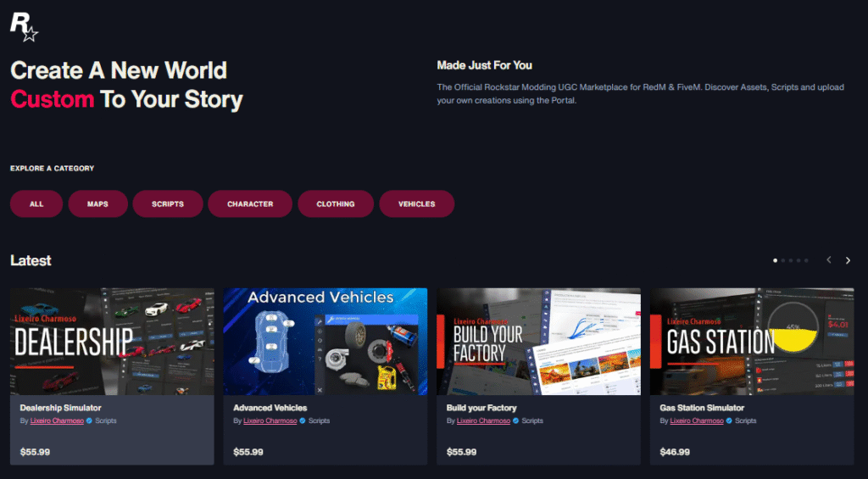This screenshot has height=479, width=868.
Task: Open Advanced Vehicles thumbnail image
Action: pyautogui.click(x=325, y=341)
